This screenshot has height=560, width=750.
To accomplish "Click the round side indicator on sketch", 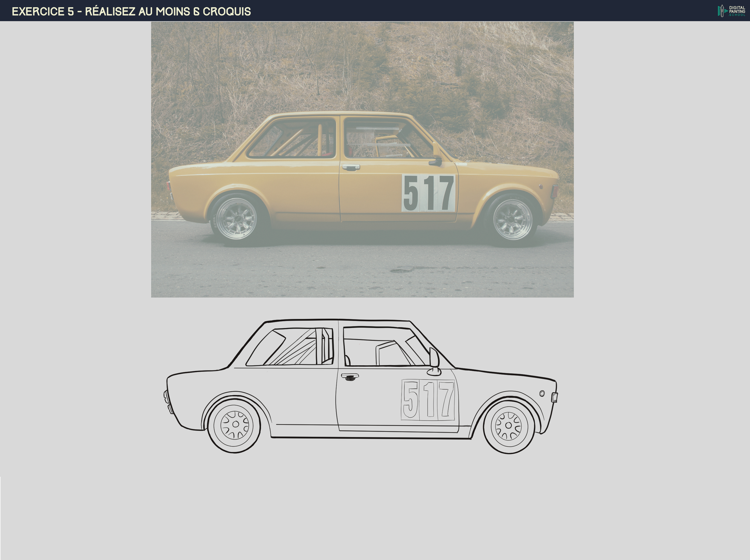I will [x=542, y=393].
